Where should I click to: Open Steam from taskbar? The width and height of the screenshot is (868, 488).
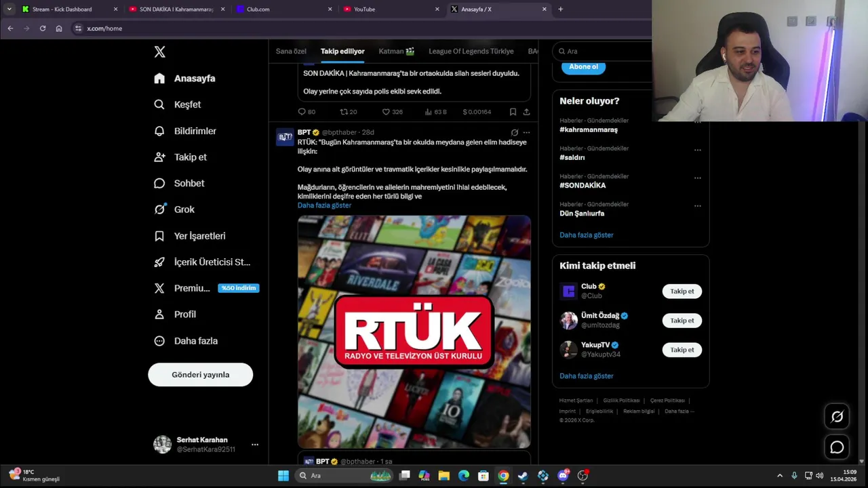click(523, 476)
